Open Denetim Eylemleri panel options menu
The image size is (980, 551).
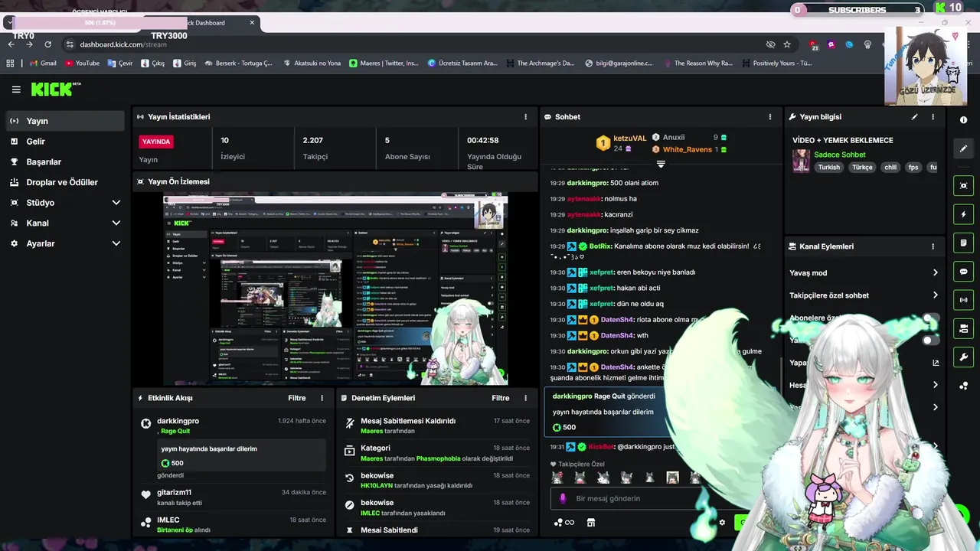525,398
